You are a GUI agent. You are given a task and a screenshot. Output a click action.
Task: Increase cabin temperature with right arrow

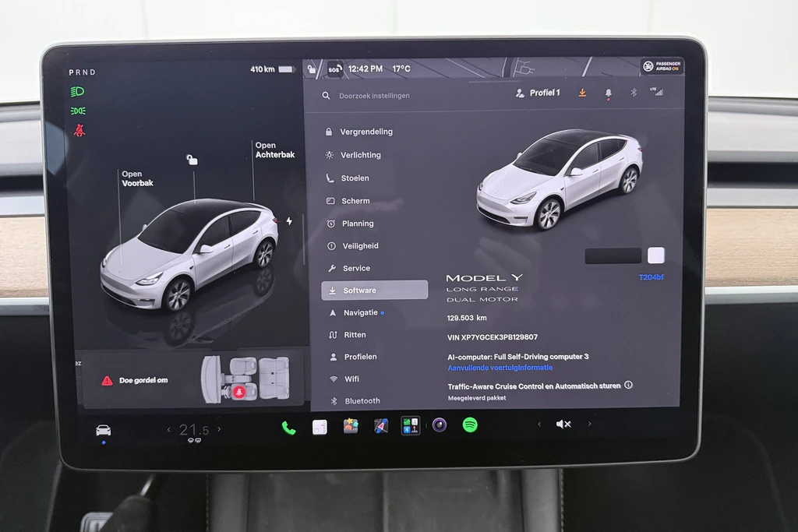[x=219, y=429]
